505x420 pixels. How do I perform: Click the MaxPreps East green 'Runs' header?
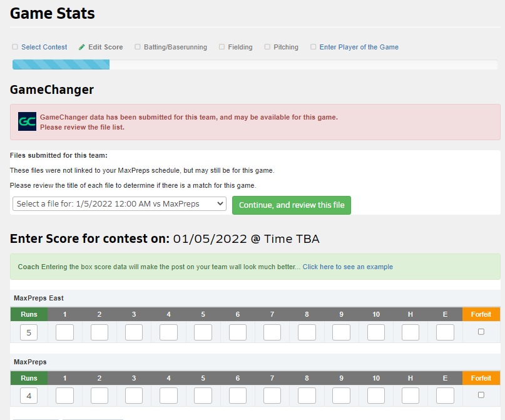point(29,314)
